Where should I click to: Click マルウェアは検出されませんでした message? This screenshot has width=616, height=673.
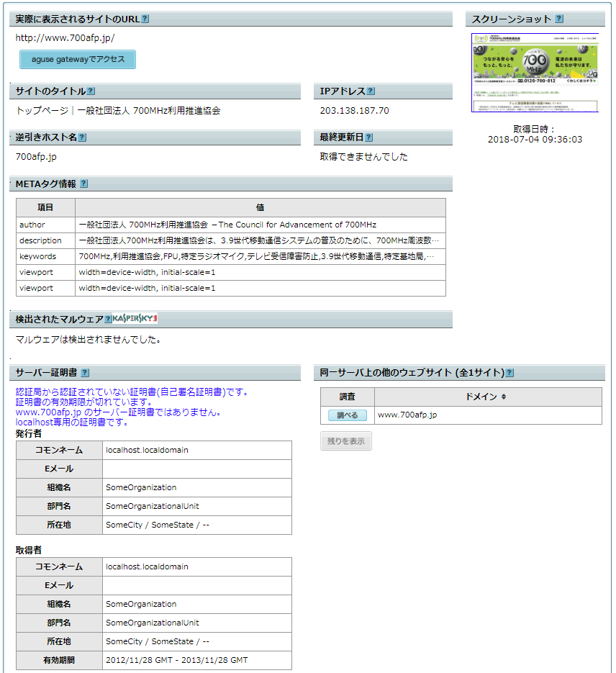(x=88, y=340)
